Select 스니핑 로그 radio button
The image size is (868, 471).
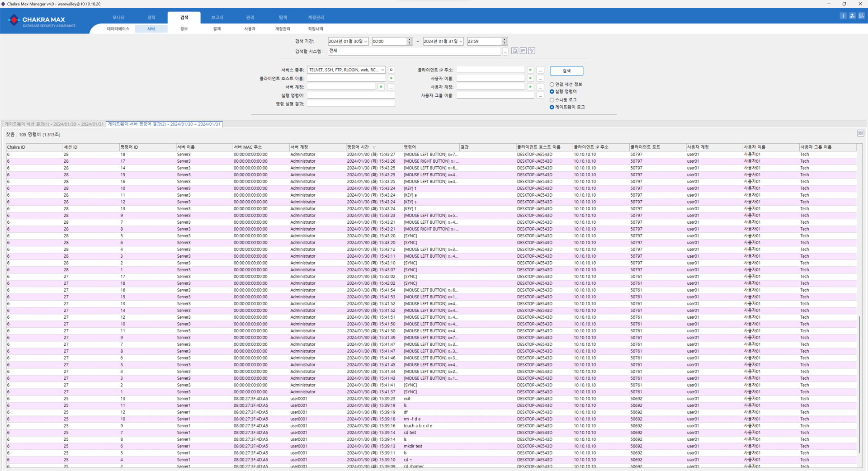(x=552, y=100)
